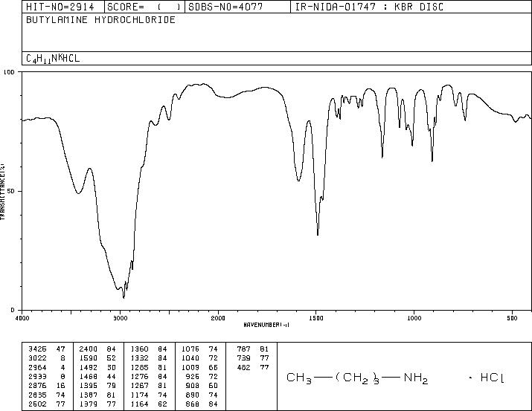Click the SCORE field in header
This screenshot has height=411, width=532.
[144, 7]
